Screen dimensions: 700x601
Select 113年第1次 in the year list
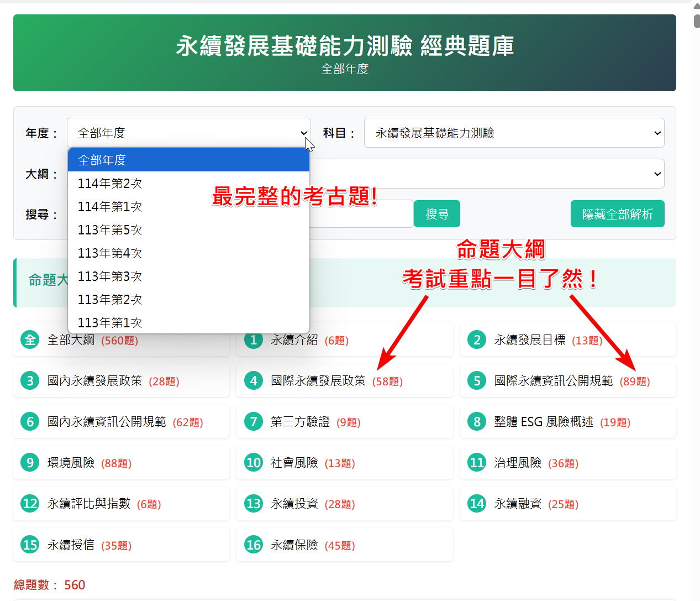point(188,322)
